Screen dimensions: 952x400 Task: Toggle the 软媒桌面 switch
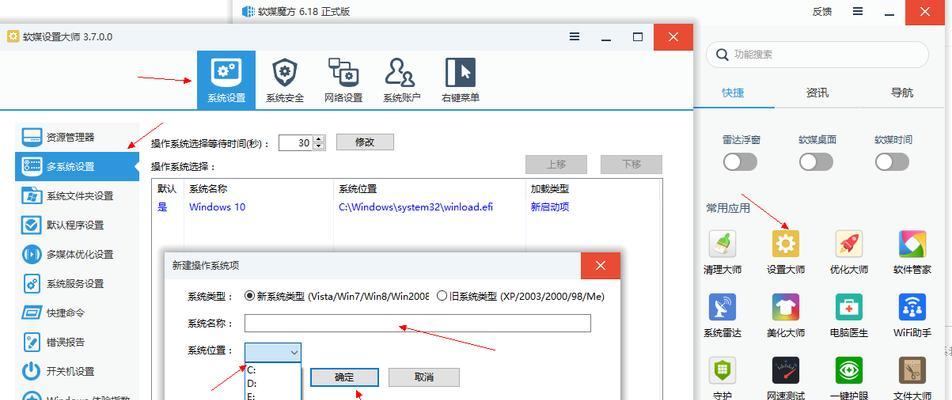tap(816, 162)
